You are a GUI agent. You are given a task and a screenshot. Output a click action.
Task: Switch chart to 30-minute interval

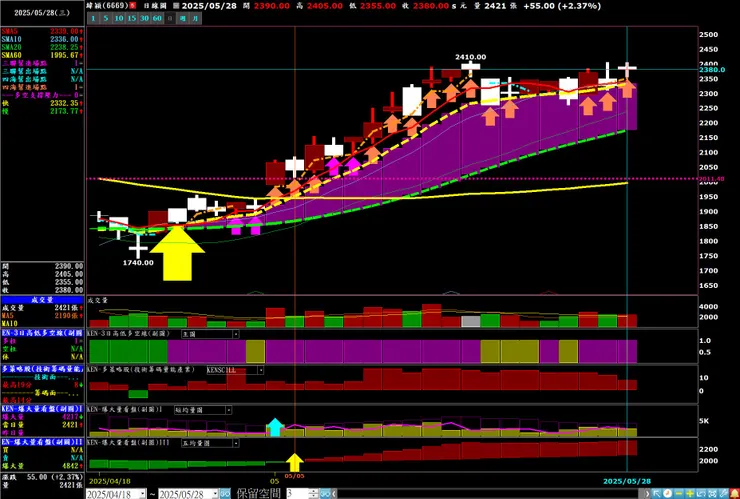[x=144, y=18]
